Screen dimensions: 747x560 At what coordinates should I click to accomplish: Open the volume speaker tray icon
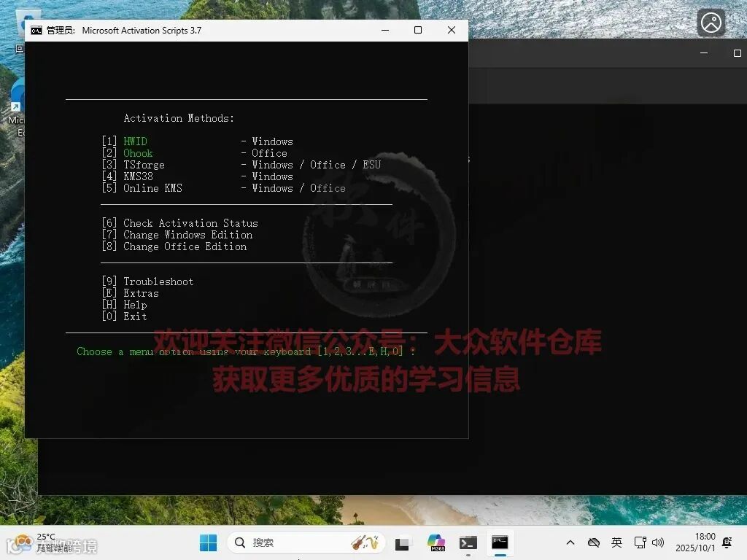click(x=658, y=542)
